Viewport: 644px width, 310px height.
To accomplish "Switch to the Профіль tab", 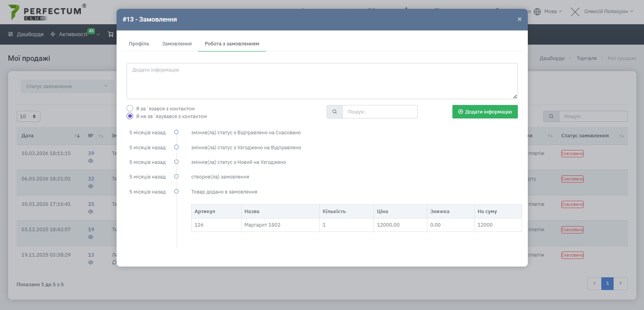I will [139, 44].
